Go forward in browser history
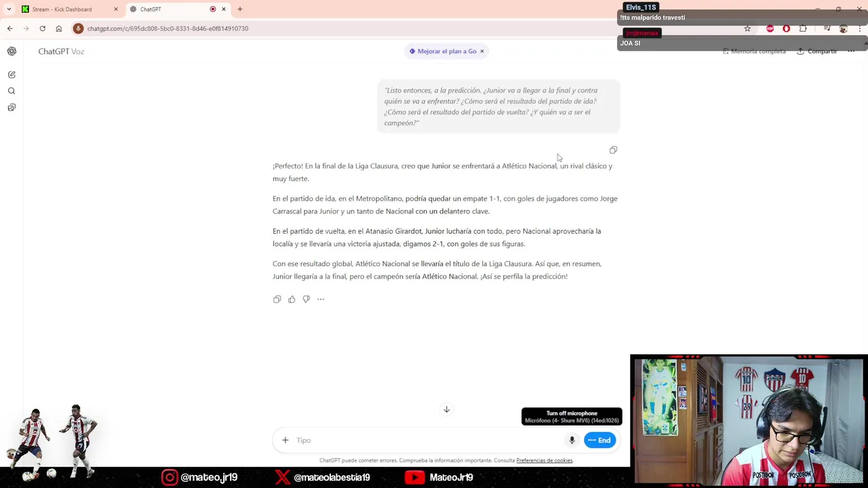 pos(26,28)
